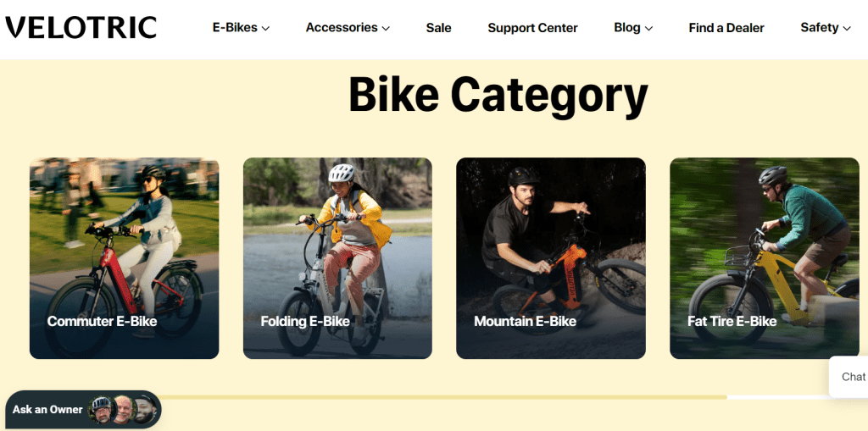Click the Bike Category heading
This screenshot has width=868, height=431.
point(498,94)
